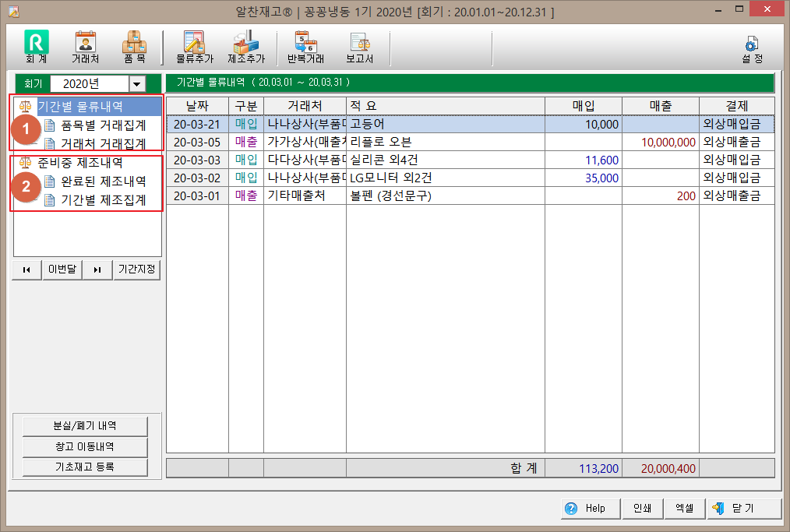This screenshot has width=790, height=532.
Task: Open 분실/폐기 내역 button
Action: (x=85, y=426)
